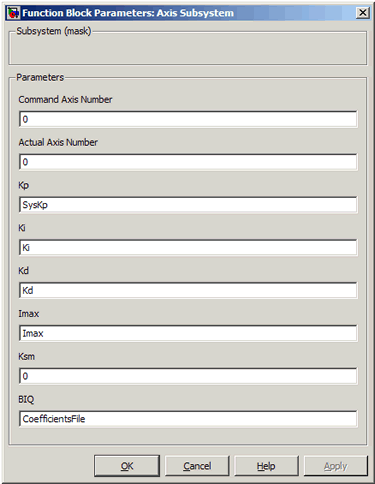Select the Kd parameter input box
Image resolution: width=375 pixels, height=484 pixels.
(x=188, y=290)
